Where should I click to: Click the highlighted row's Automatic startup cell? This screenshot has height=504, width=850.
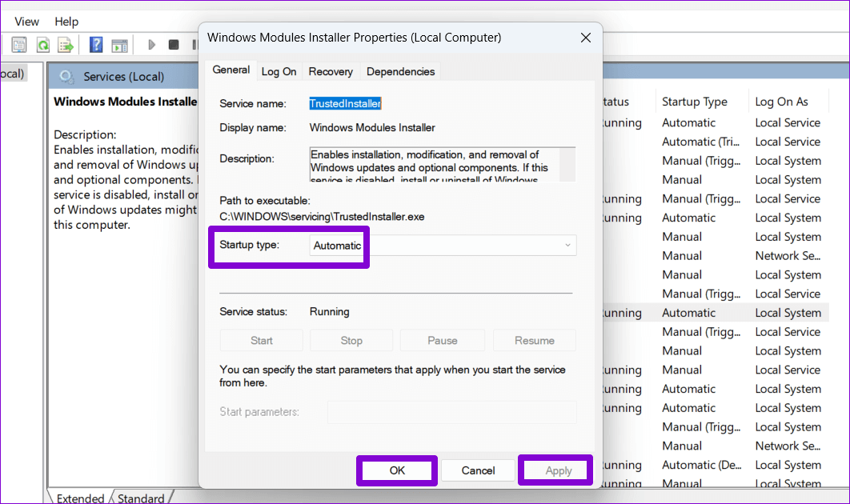(x=688, y=313)
